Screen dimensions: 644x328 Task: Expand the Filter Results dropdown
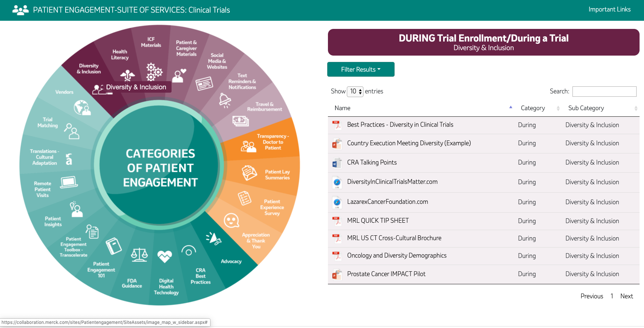(x=361, y=69)
